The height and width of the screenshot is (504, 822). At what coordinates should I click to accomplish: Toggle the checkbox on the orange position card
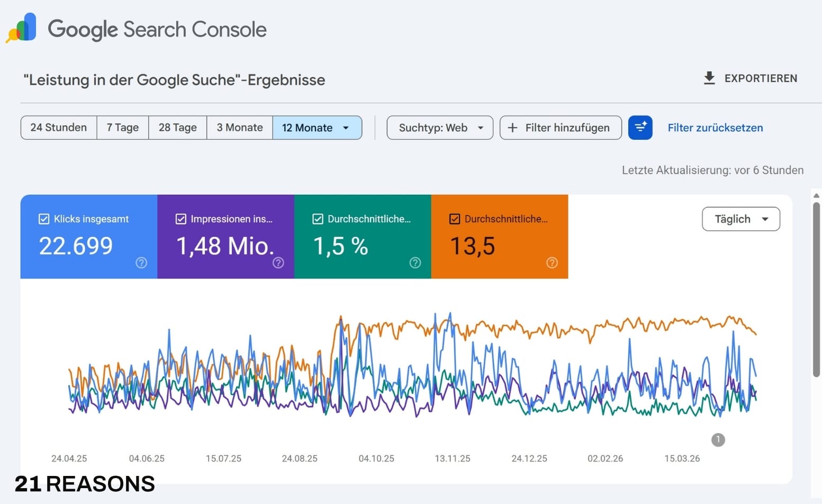[x=455, y=219]
